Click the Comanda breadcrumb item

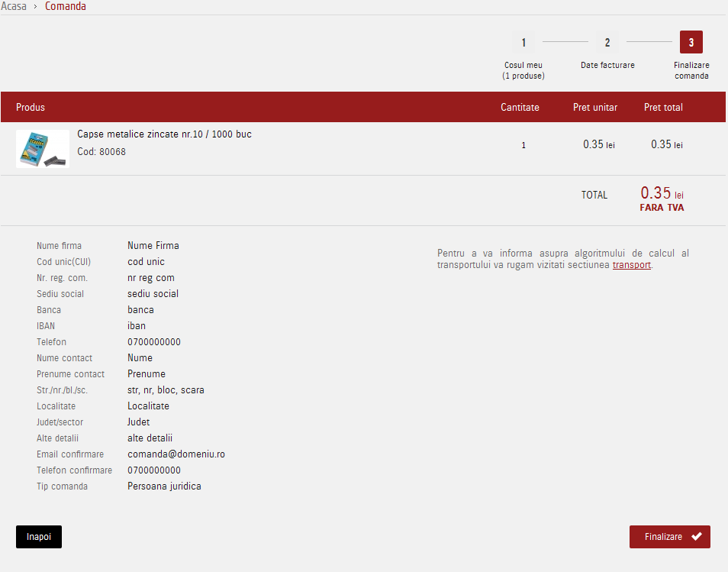[66, 7]
